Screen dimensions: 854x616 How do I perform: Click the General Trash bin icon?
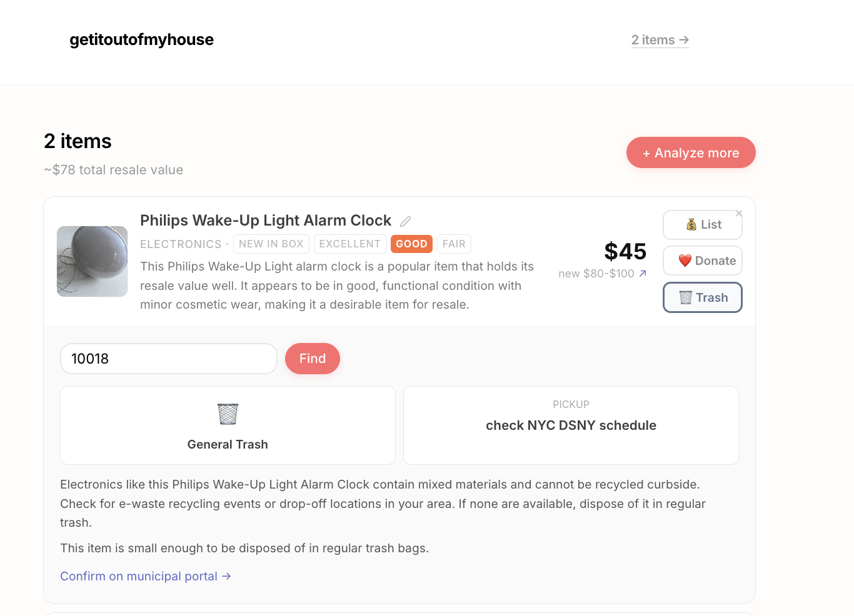[x=228, y=414]
